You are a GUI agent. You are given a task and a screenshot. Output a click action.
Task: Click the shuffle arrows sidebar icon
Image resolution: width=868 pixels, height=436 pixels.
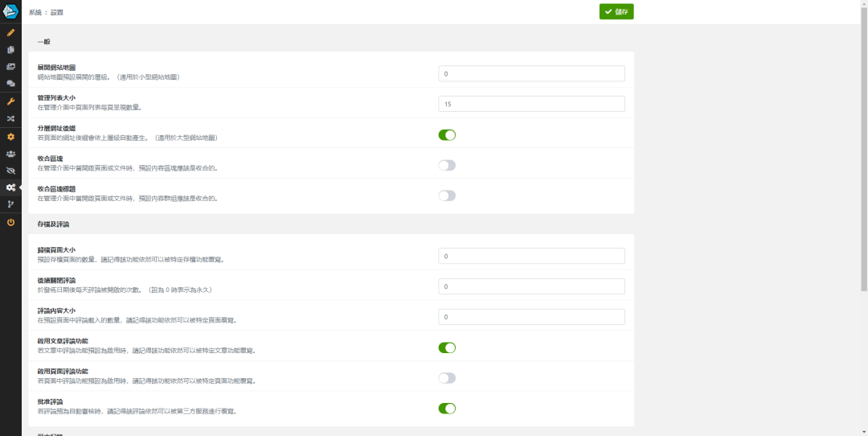pos(10,118)
